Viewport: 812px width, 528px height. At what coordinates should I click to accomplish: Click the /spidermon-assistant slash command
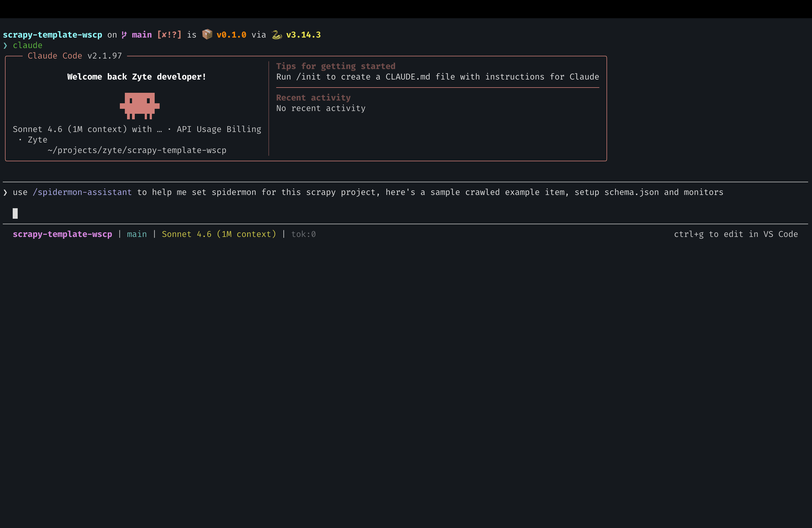82,192
